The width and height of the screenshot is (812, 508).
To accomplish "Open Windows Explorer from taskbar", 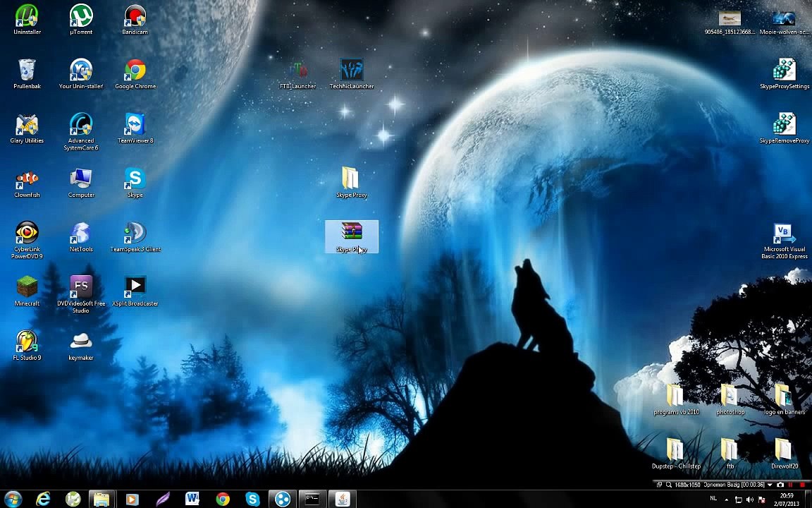I will [x=101, y=499].
